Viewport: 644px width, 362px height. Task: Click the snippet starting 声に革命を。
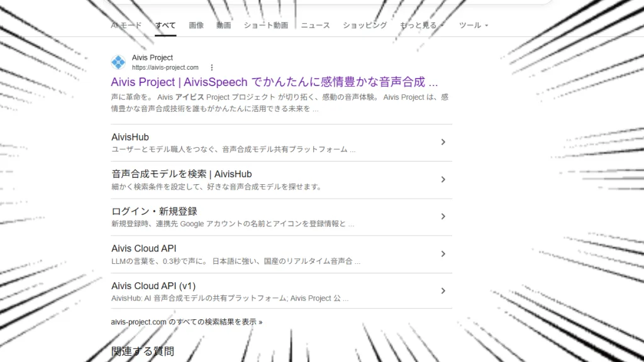tap(280, 103)
